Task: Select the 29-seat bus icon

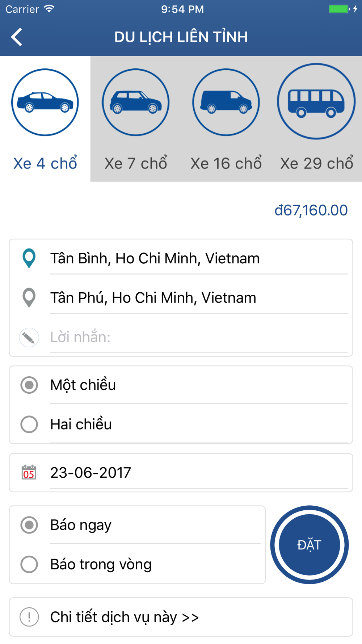Action: [316, 101]
